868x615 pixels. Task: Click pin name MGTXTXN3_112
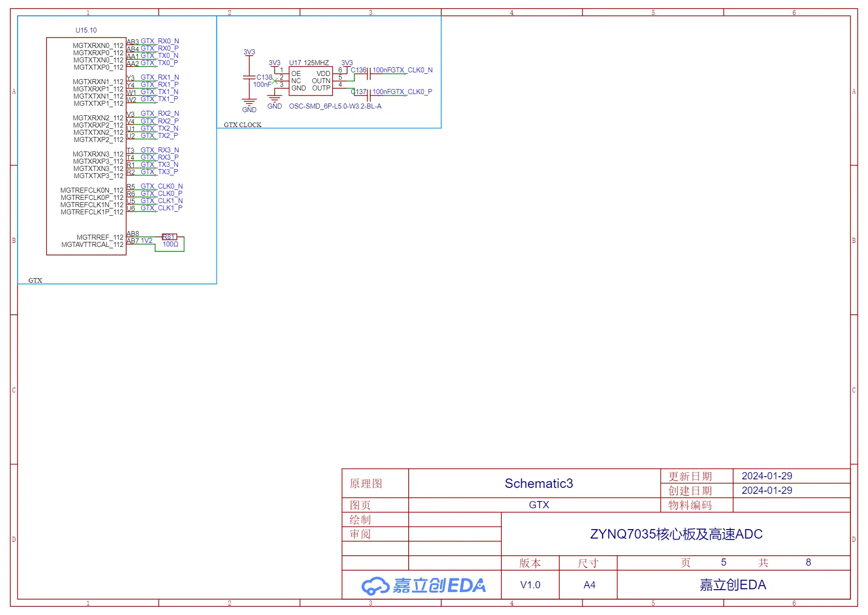98,169
